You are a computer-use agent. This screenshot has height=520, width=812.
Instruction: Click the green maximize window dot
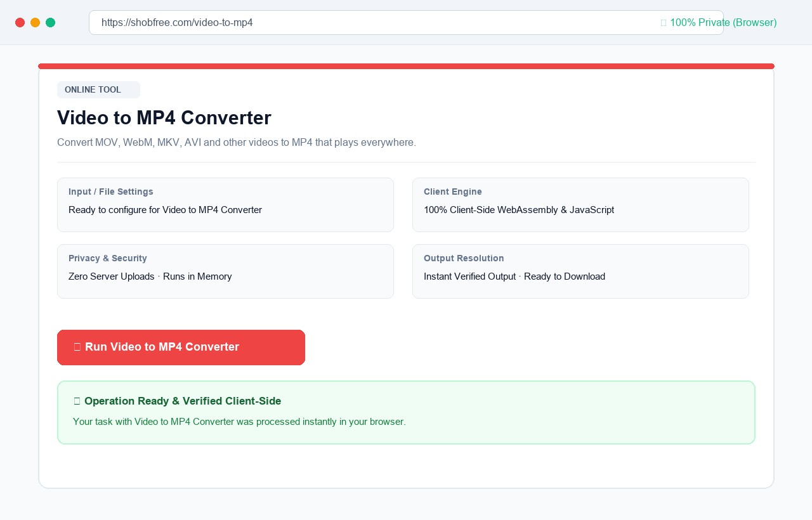click(51, 23)
